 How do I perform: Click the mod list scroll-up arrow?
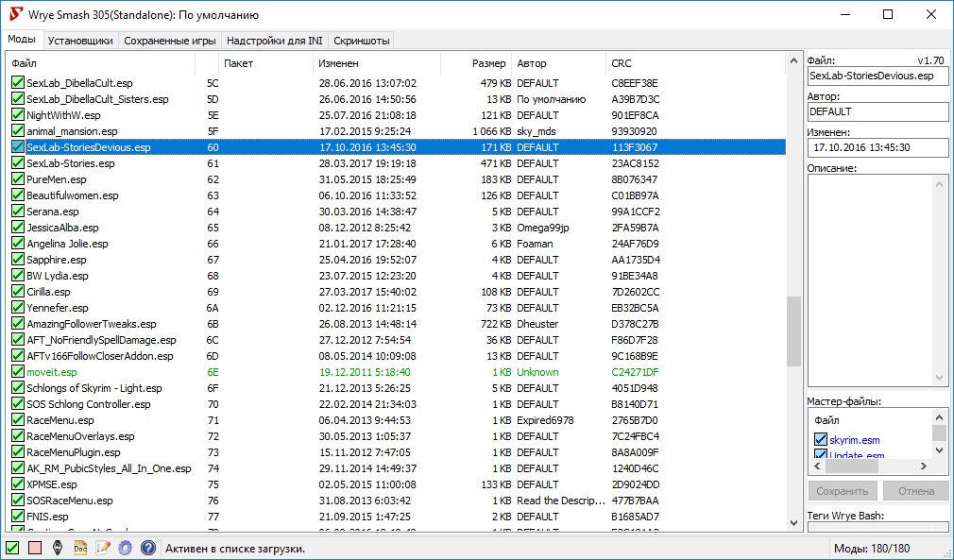793,60
